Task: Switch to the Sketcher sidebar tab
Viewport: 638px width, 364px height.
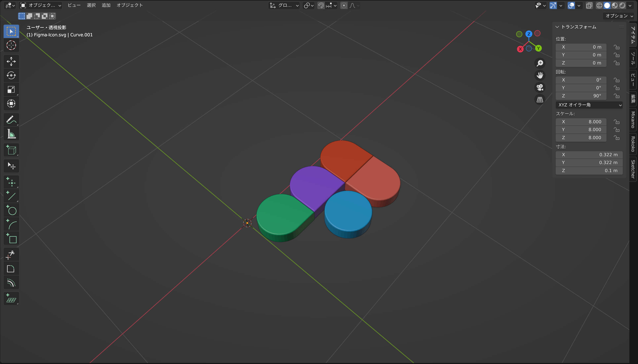Action: point(633,169)
